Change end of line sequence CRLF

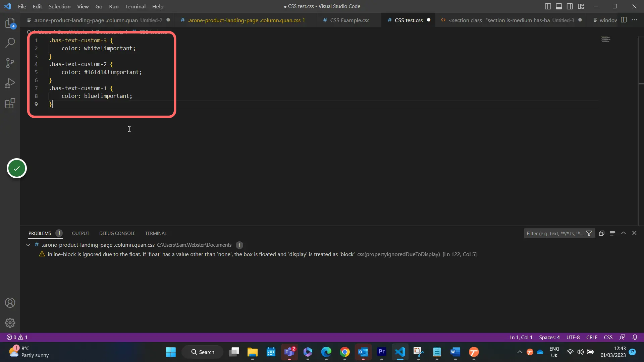click(592, 338)
